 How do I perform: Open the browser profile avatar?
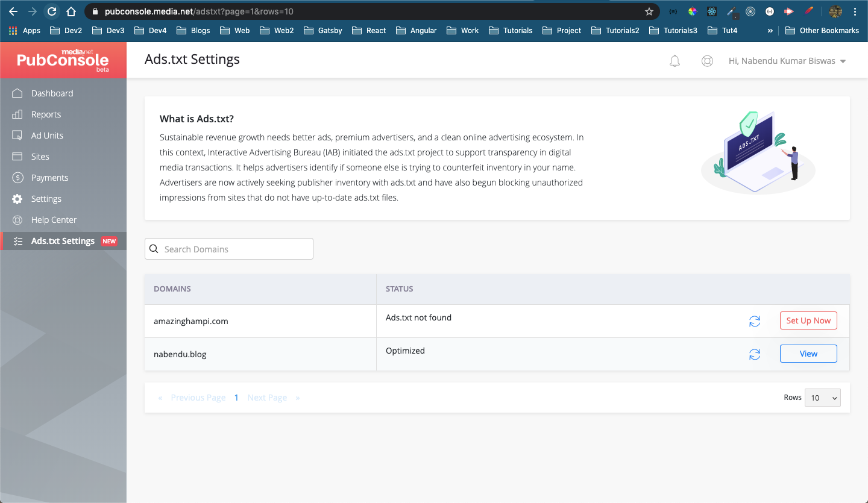(x=835, y=11)
